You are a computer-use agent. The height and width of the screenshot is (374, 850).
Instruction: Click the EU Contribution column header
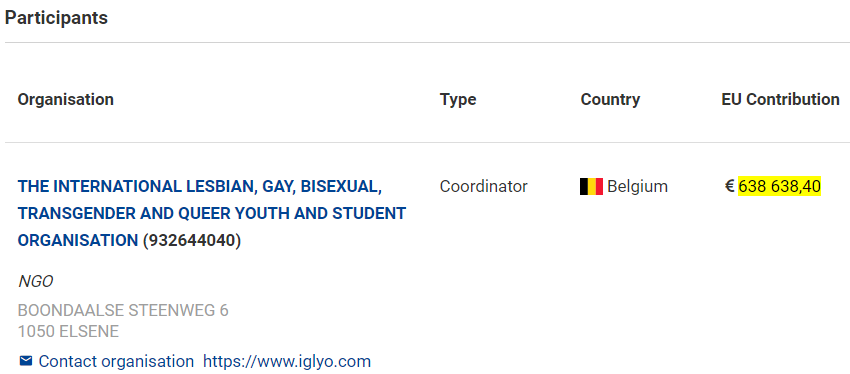tap(781, 100)
